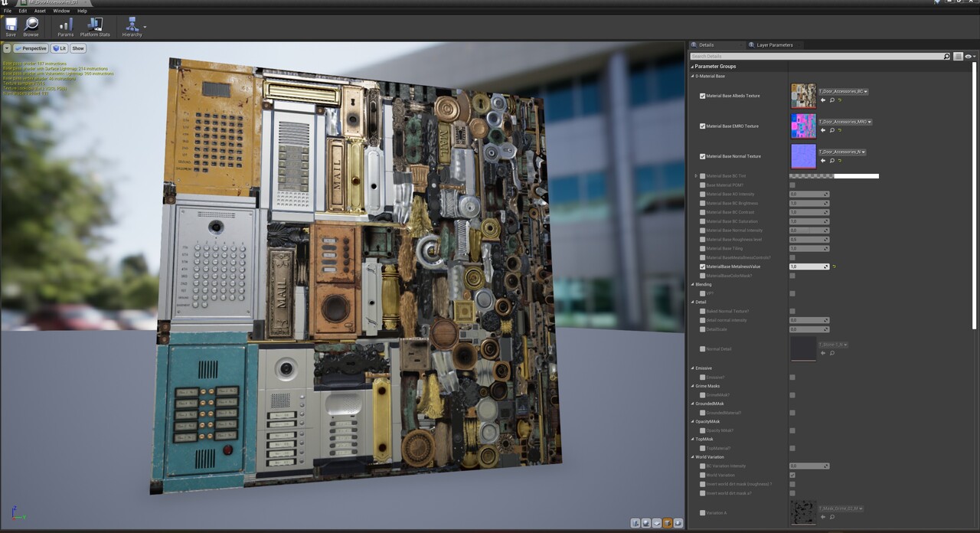The image size is (980, 533).
Task: Open Platform Stats panel
Action: tap(95, 27)
